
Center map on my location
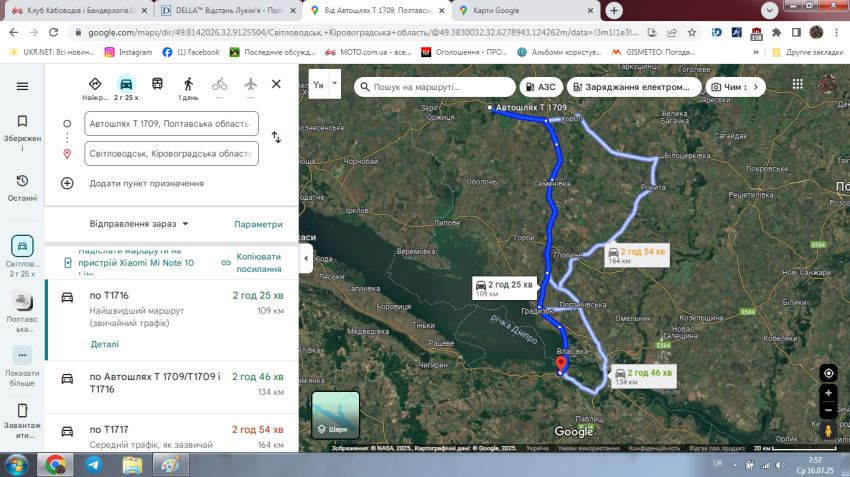pyautogui.click(x=828, y=373)
